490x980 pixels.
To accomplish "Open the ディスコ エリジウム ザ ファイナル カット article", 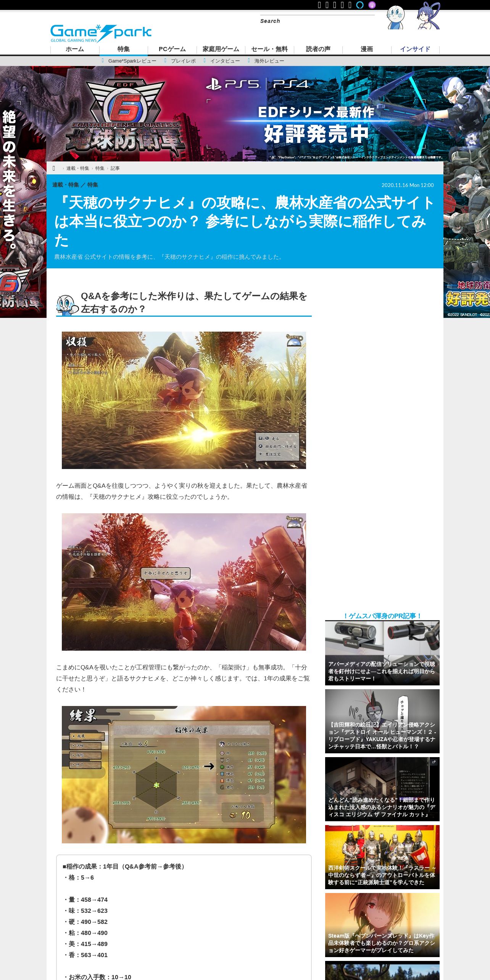I will click(382, 789).
